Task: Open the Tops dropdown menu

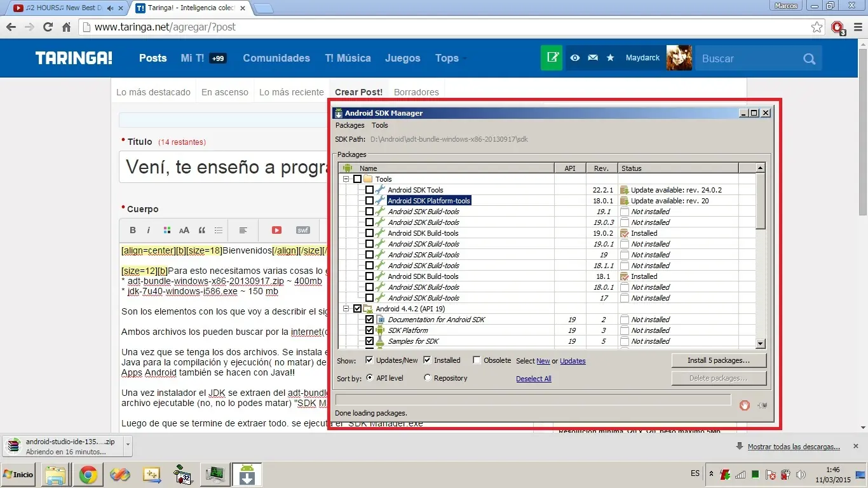Action: 451,58
